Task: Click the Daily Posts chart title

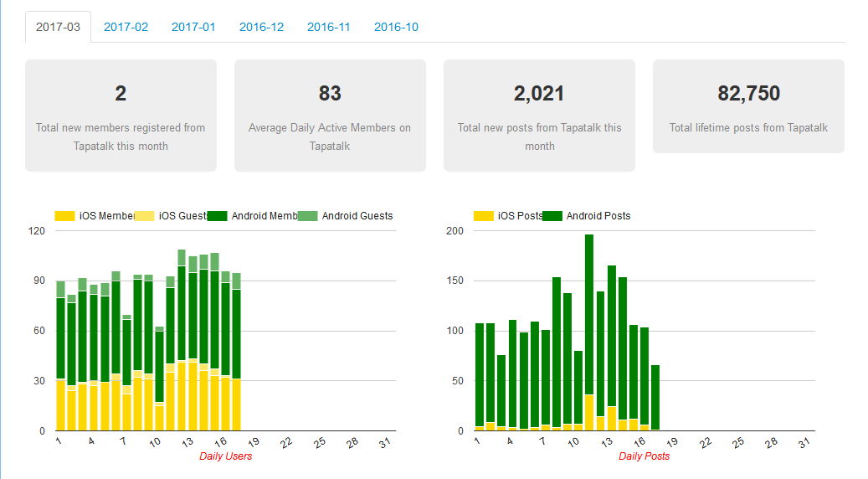Action: (x=644, y=456)
